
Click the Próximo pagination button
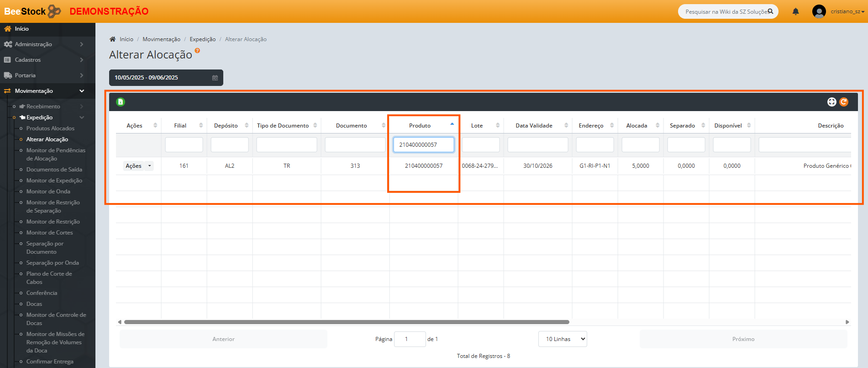tap(743, 339)
